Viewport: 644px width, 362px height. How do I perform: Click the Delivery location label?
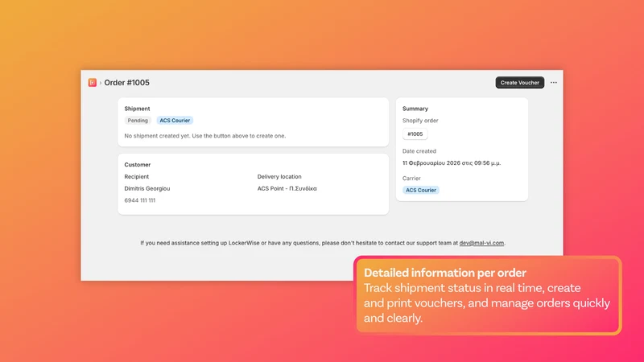pos(279,176)
